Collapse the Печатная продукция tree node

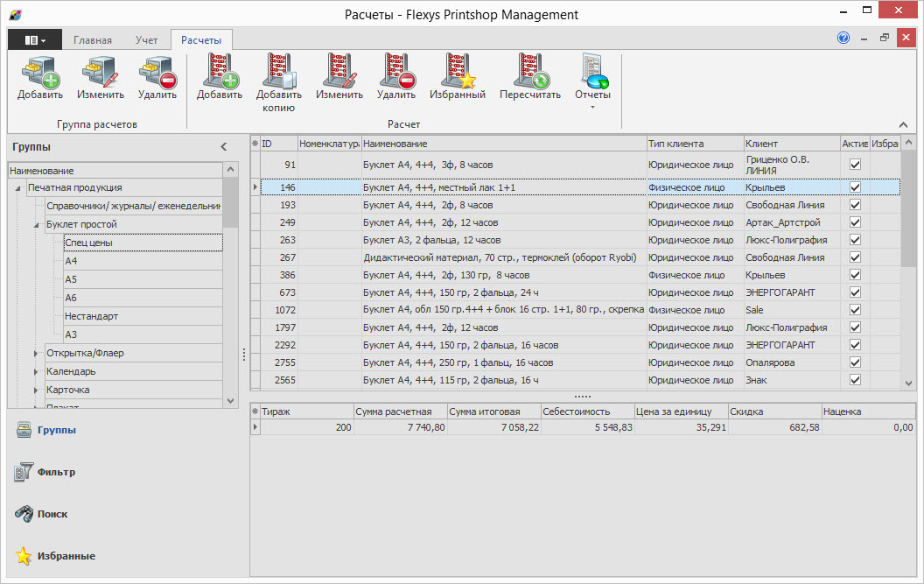17,188
